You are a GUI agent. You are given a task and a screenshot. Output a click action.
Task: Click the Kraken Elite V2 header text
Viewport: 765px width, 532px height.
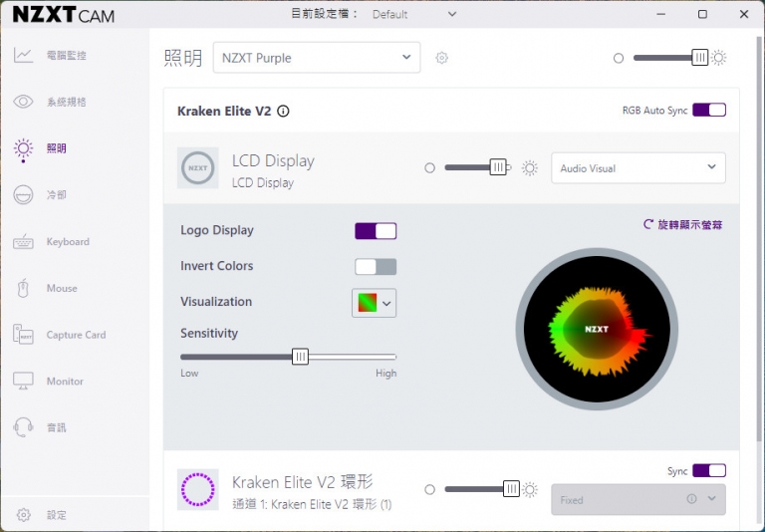(224, 112)
